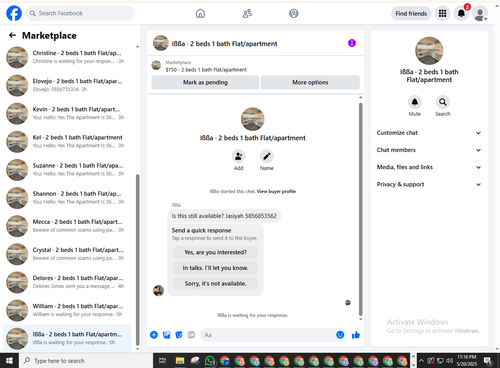This screenshot has width=500, height=368.
Task: Open the Delores conversation
Action: tap(68, 282)
